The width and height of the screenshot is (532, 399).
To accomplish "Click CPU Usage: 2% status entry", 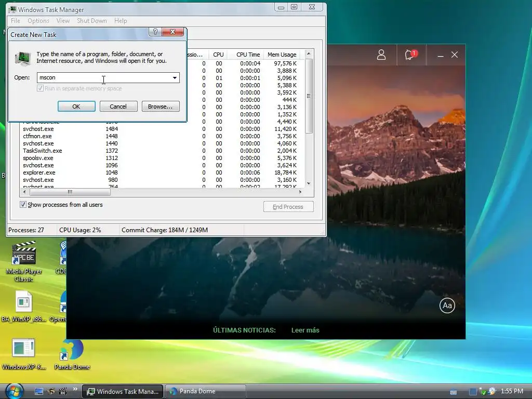I will 80,230.
